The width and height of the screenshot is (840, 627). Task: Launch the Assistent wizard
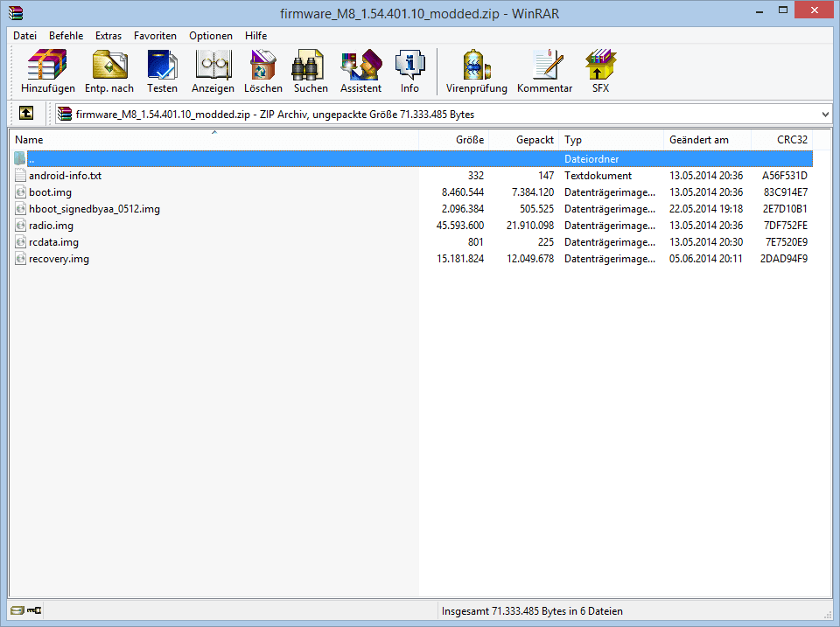coord(361,71)
